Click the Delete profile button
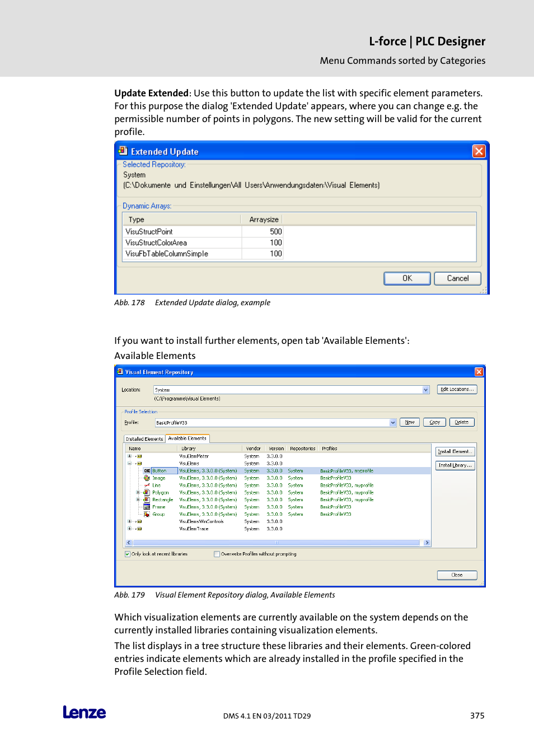This screenshot has width=534, height=756. [462, 422]
